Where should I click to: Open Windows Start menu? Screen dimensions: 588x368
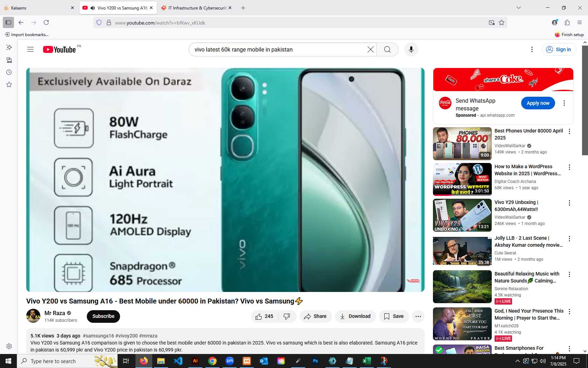pos(8,361)
